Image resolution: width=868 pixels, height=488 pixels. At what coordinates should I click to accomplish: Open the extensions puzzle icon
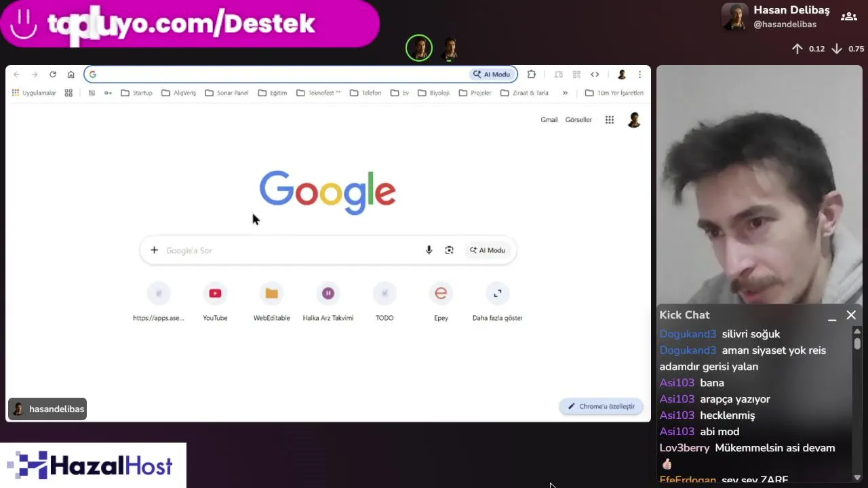pyautogui.click(x=532, y=75)
